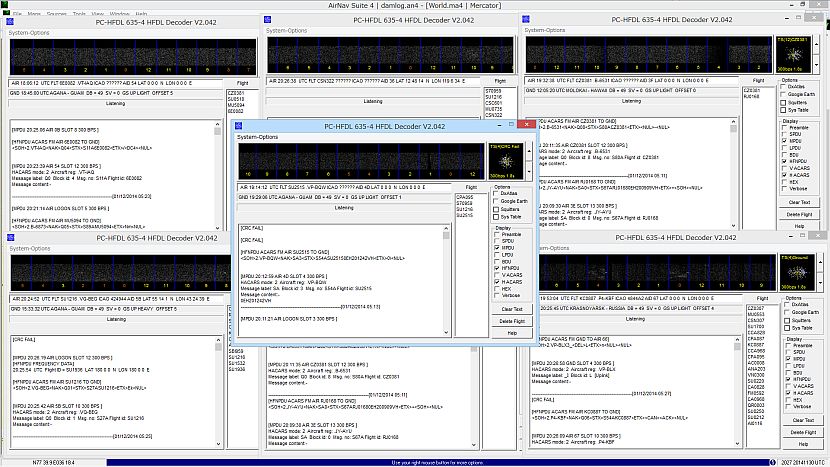Uncheck H ACARS in top-right decoder window

tap(784, 175)
